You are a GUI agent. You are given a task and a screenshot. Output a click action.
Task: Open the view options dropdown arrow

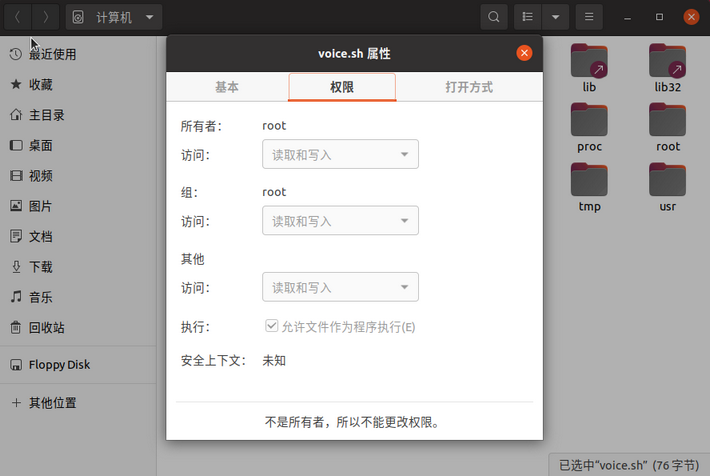[x=555, y=17]
